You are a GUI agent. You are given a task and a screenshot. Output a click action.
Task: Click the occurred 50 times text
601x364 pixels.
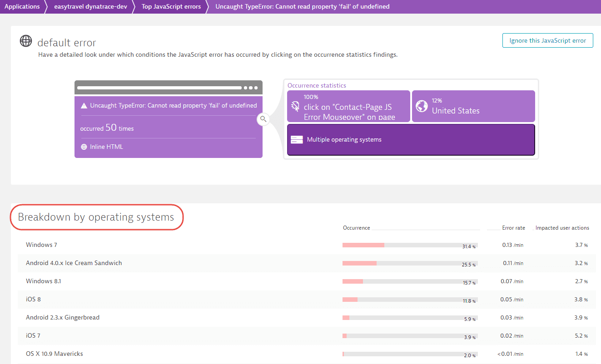click(x=107, y=128)
